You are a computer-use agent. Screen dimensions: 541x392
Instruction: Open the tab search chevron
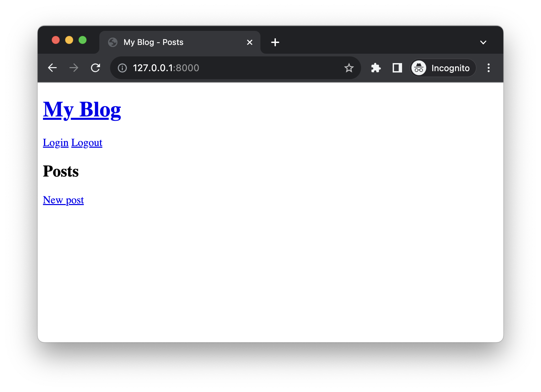point(483,42)
